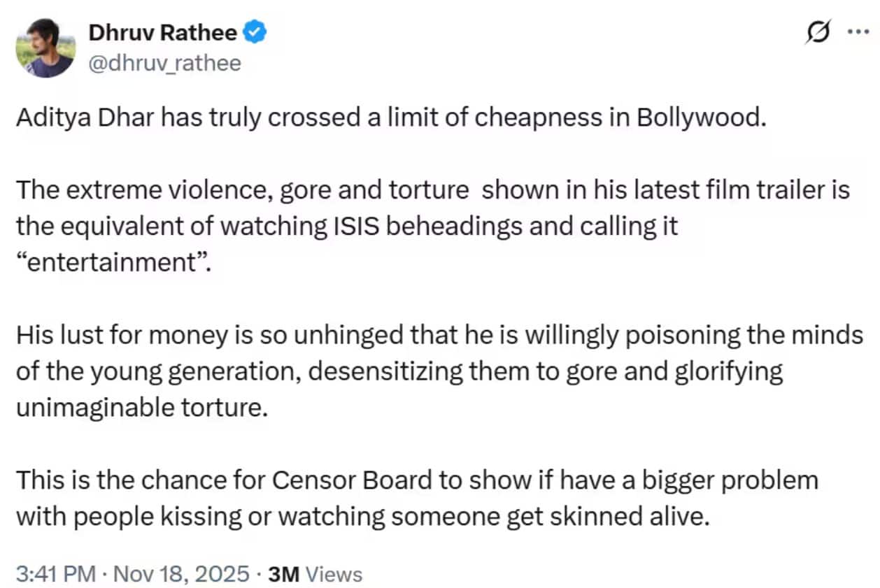880x588 pixels.
Task: Open the Dhruv Rathee display name link
Action: pos(162,32)
